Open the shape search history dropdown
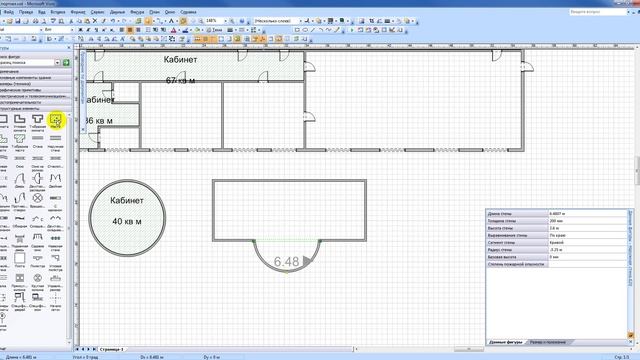This screenshot has height=360, width=640. [x=58, y=62]
